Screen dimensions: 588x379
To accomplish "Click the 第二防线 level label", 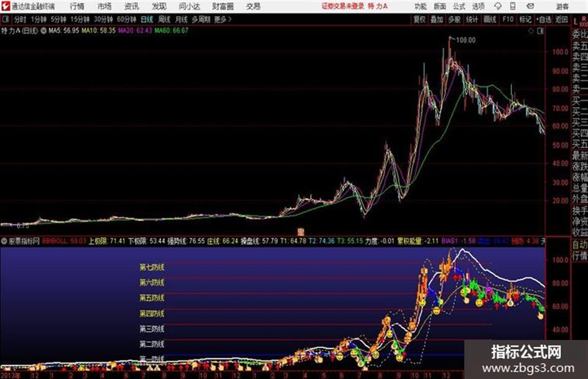I will (152, 344).
